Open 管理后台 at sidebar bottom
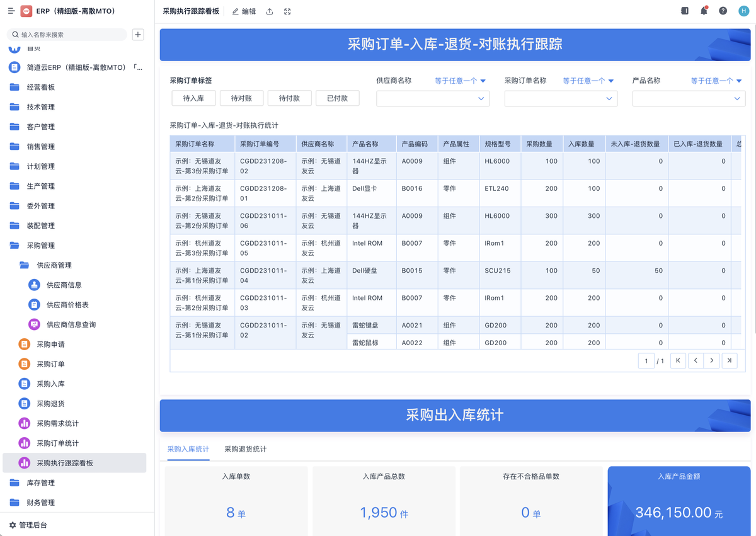This screenshot has width=756, height=536. [x=33, y=525]
